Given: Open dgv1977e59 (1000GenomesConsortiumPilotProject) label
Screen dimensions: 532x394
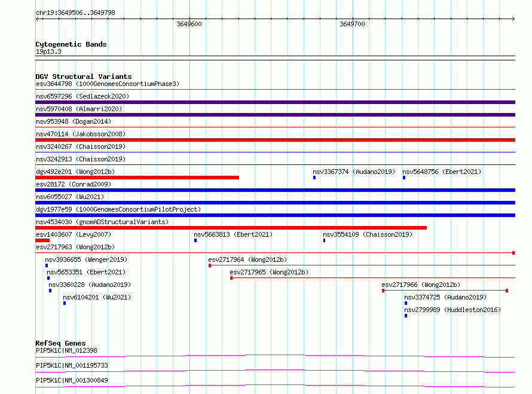Looking at the screenshot, I should (118, 209).
